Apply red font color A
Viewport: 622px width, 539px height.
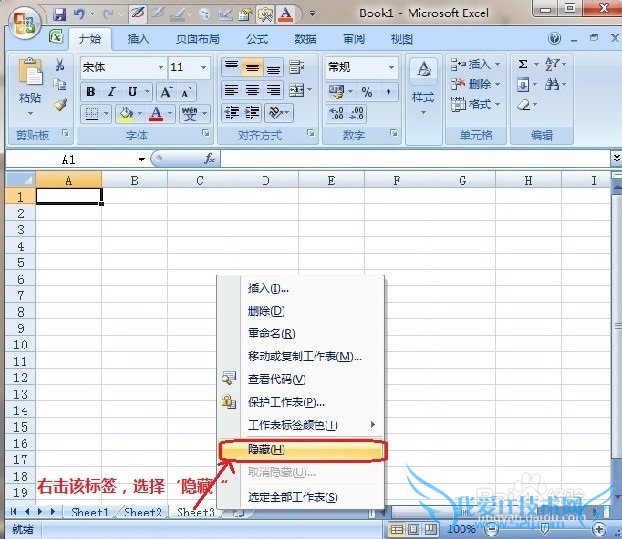(156, 114)
